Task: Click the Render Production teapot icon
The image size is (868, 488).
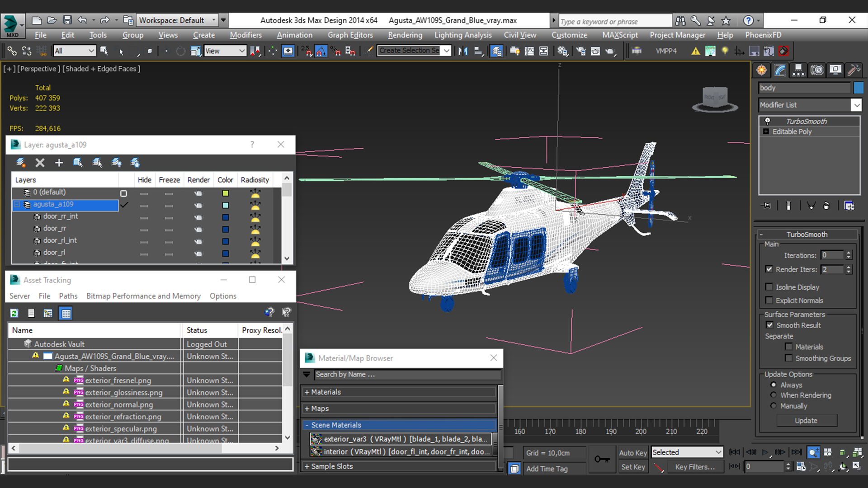Action: click(610, 51)
